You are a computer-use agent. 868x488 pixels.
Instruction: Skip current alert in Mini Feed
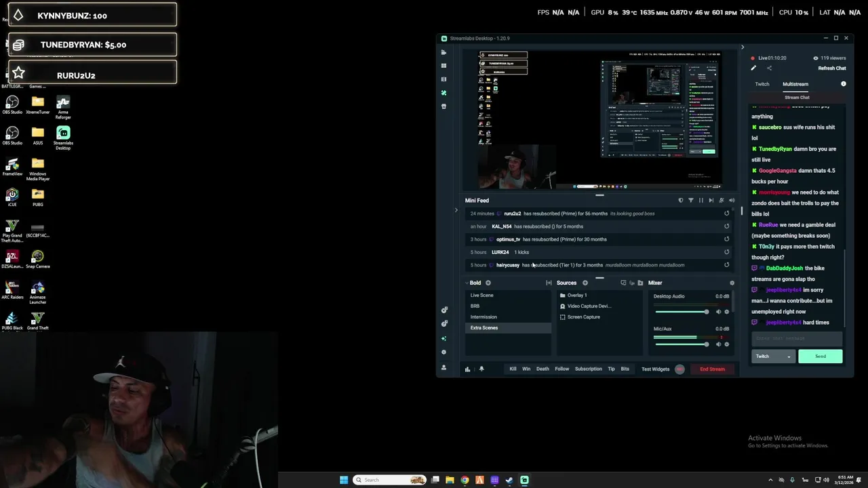[711, 201]
